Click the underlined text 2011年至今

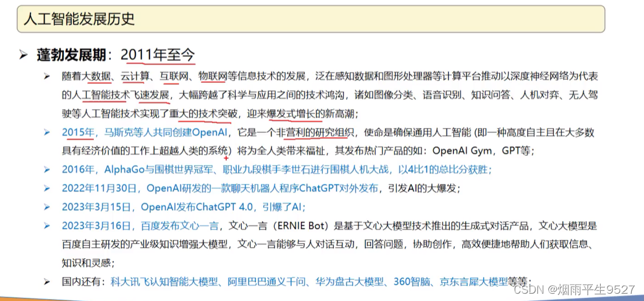point(158,55)
